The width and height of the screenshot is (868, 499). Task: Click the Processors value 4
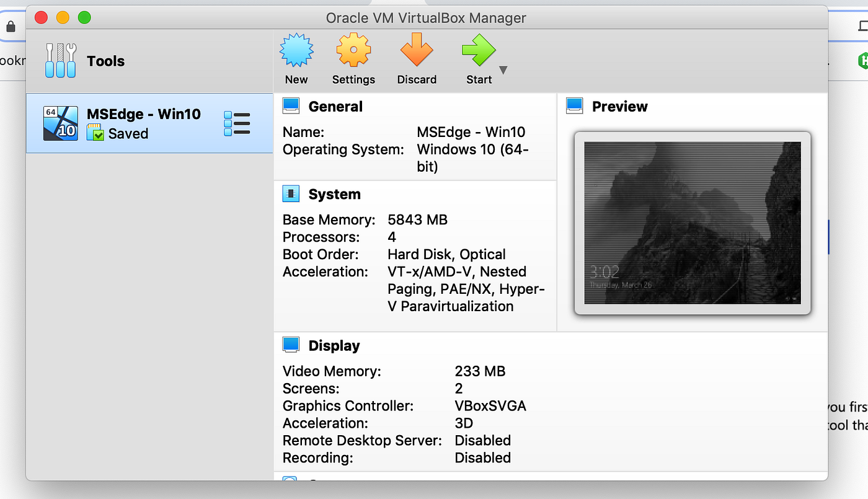[x=392, y=237]
